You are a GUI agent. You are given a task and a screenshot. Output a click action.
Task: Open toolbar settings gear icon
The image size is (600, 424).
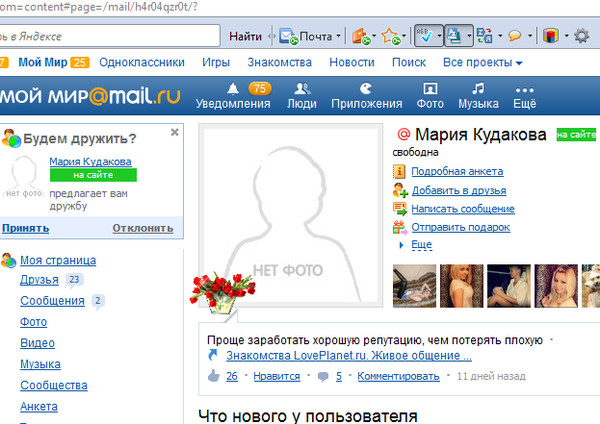click(x=581, y=36)
